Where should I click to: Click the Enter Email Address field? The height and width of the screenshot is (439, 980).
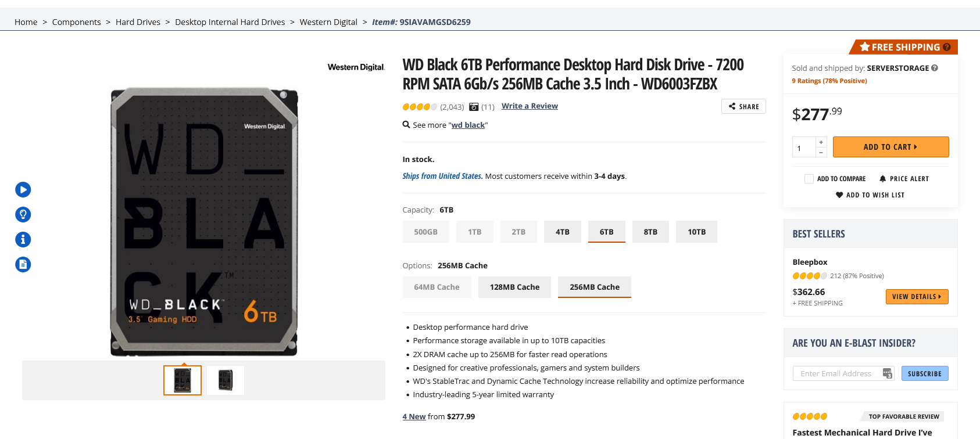(x=836, y=373)
